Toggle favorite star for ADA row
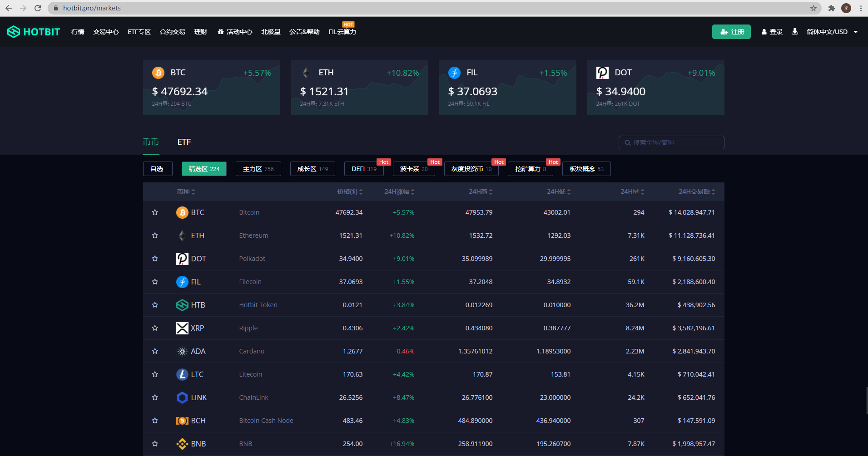 pos(155,351)
